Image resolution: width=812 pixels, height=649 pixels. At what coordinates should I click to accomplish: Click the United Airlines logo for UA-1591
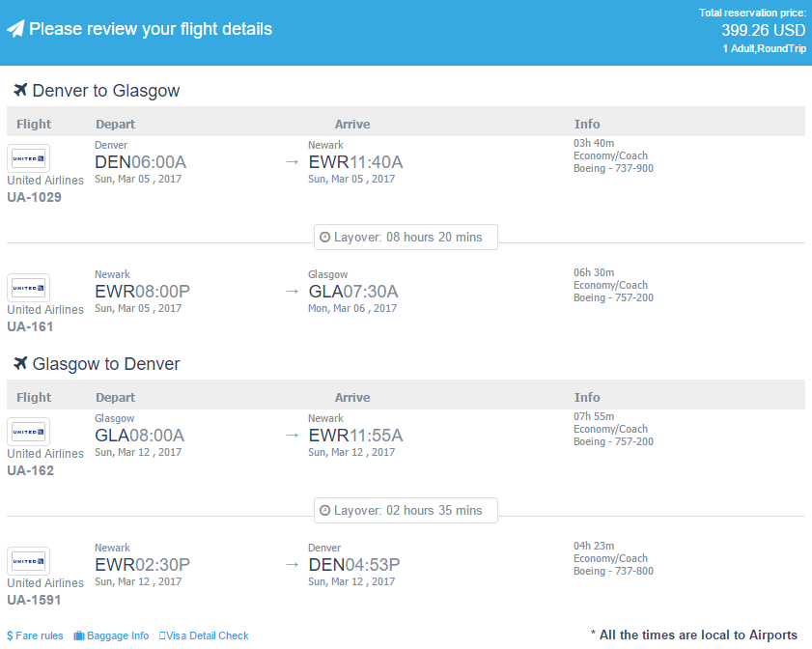click(x=28, y=561)
